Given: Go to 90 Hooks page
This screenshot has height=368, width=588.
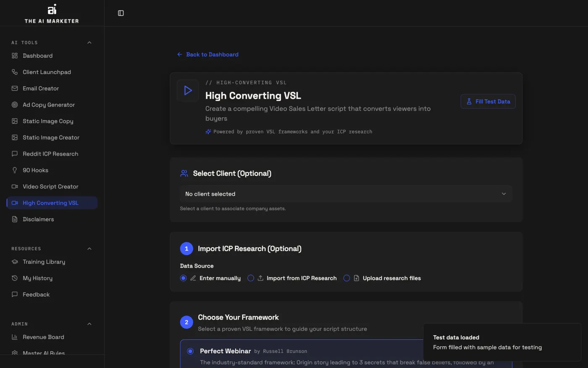Looking at the screenshot, I should click(x=52, y=170).
